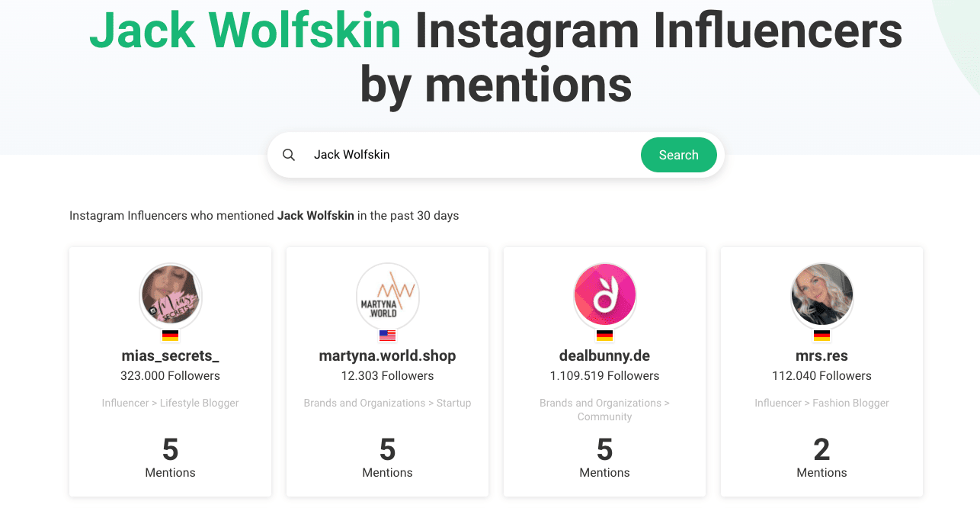Open the mias_secrets_ profile picture

(170, 296)
